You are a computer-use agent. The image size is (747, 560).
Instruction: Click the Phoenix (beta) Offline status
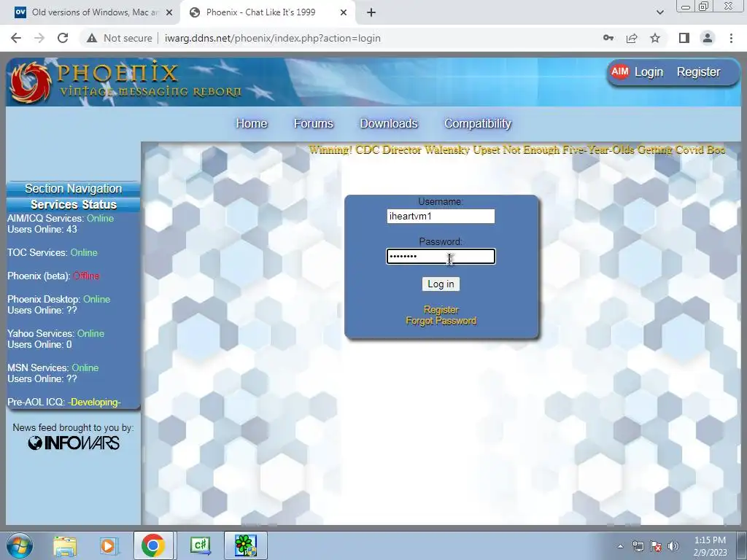click(x=53, y=276)
